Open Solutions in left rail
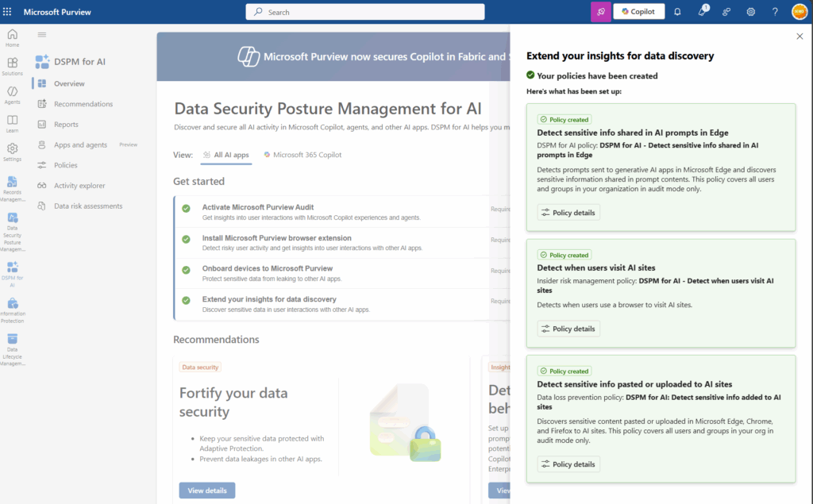This screenshot has width=813, height=504. (x=13, y=67)
